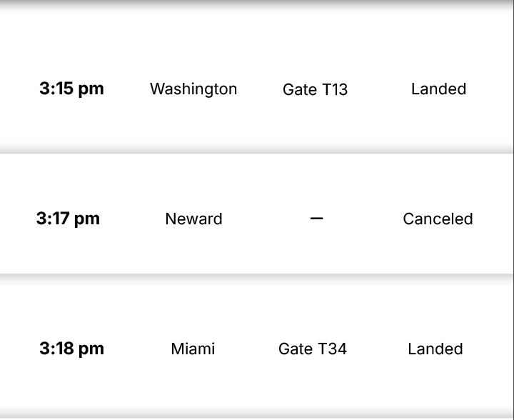
Task: Click the Gate T13 label
Action: pyautogui.click(x=315, y=90)
